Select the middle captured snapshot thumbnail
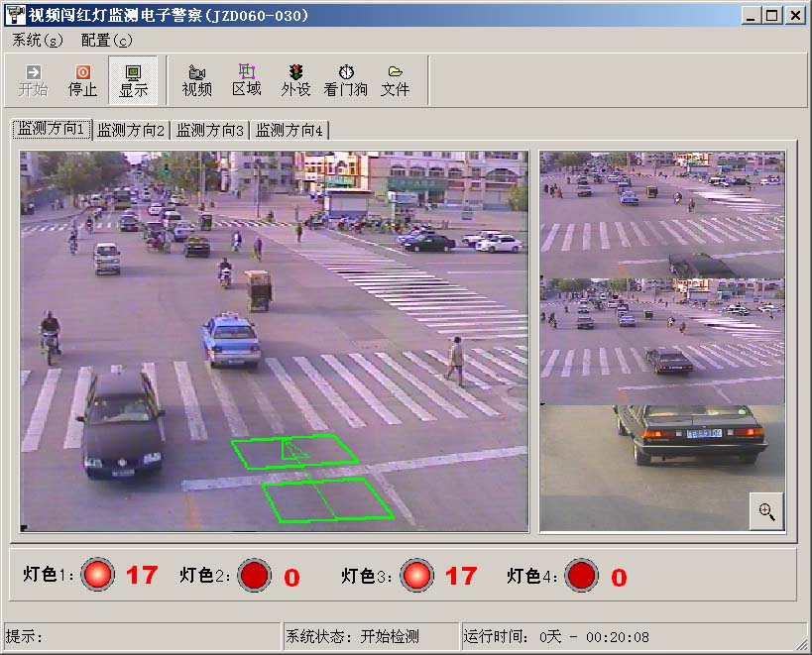Screen dimensions: 812x655 662,342
